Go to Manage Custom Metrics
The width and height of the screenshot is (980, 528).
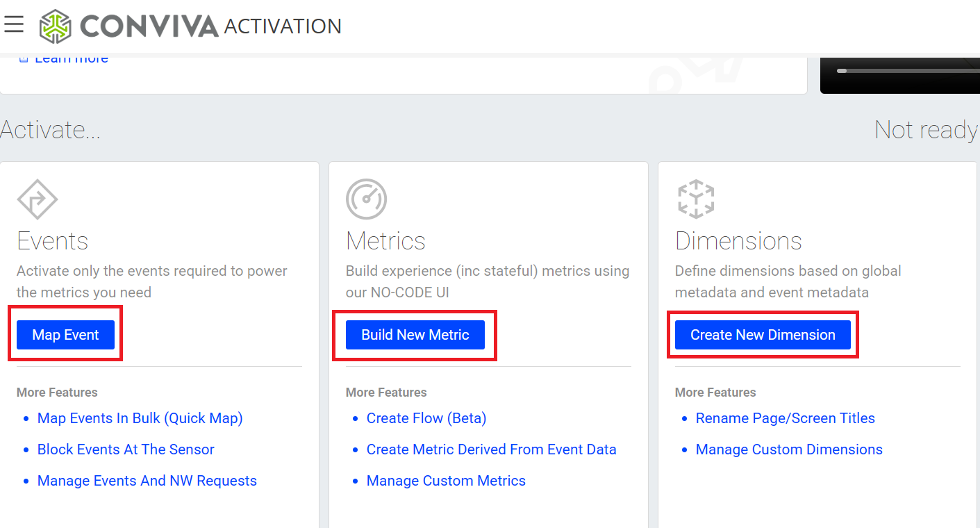point(445,481)
